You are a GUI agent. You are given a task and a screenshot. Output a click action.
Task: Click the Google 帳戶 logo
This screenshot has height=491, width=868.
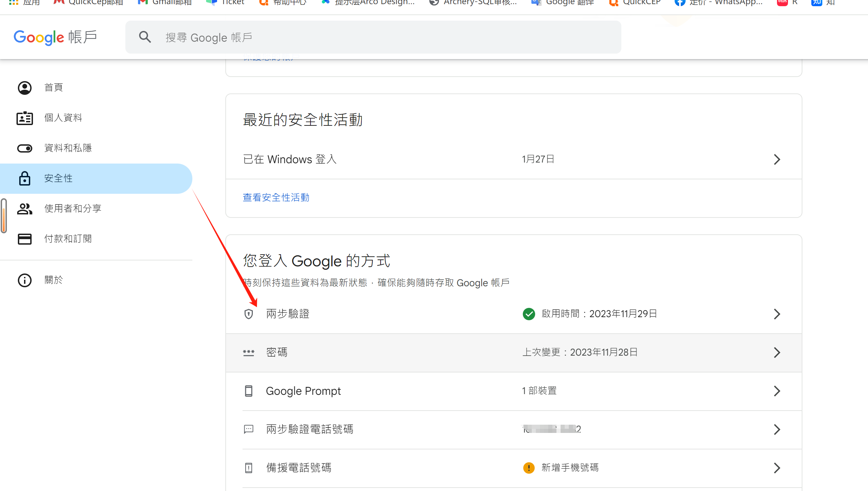55,37
